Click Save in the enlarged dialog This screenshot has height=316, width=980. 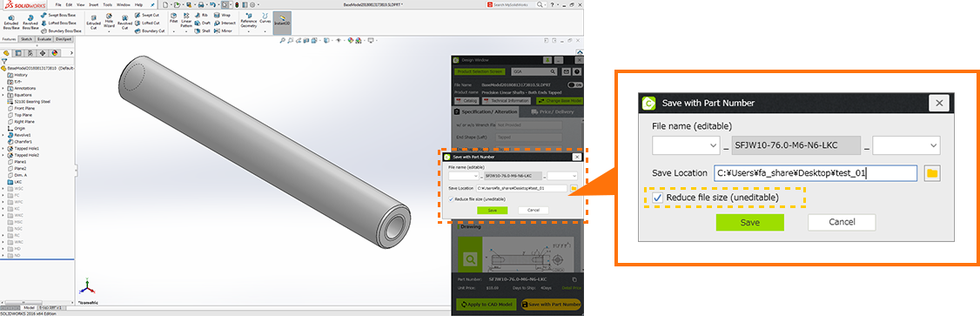click(x=750, y=222)
